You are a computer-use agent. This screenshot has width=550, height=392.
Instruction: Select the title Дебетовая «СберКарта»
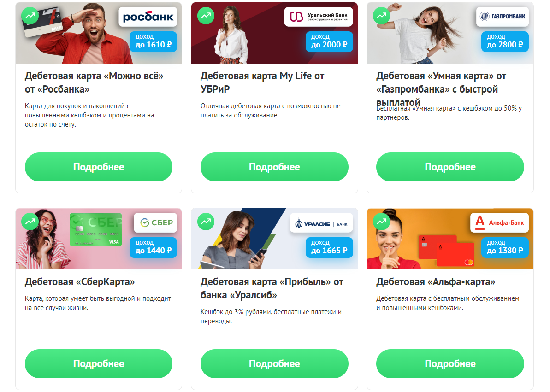coord(80,282)
